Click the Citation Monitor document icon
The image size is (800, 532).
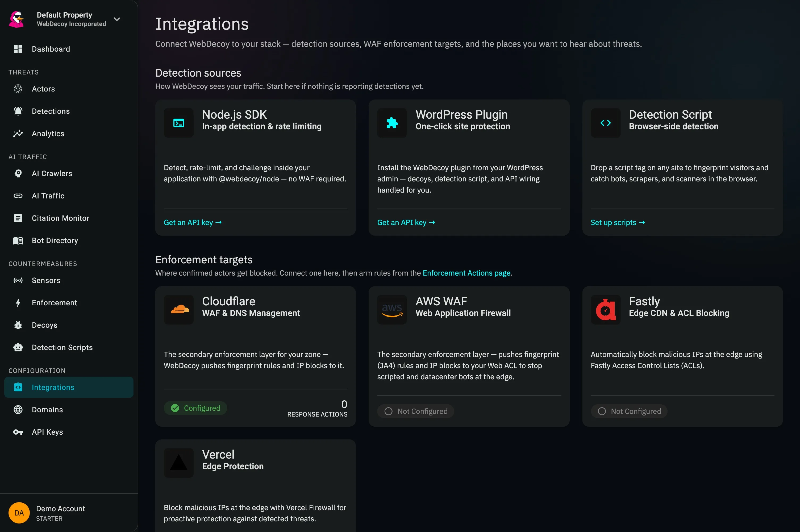[18, 218]
